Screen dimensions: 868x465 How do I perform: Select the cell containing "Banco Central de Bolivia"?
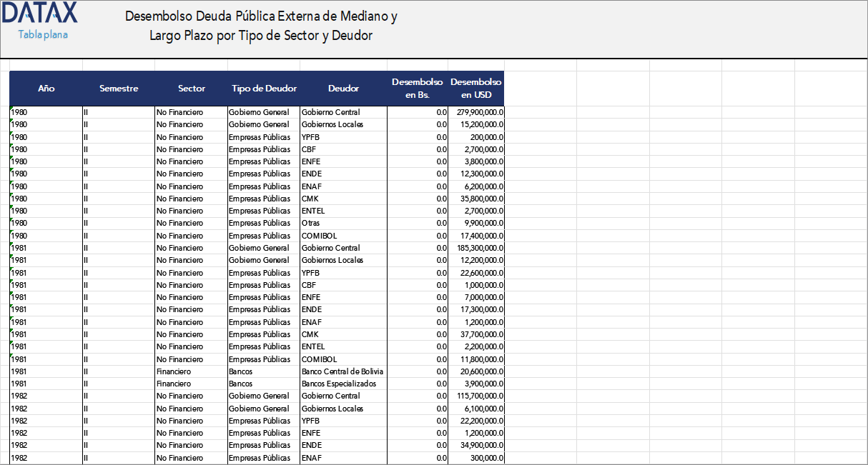[x=343, y=371]
